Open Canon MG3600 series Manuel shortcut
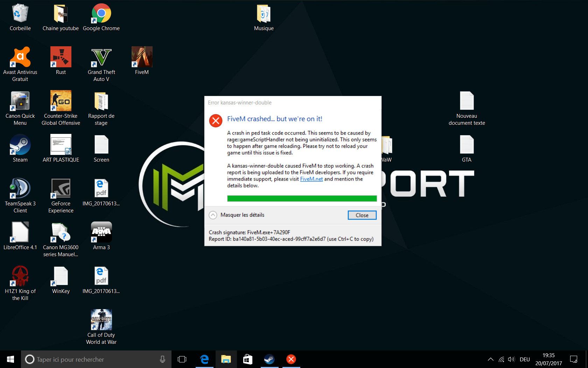The image size is (588, 368). [x=61, y=240]
